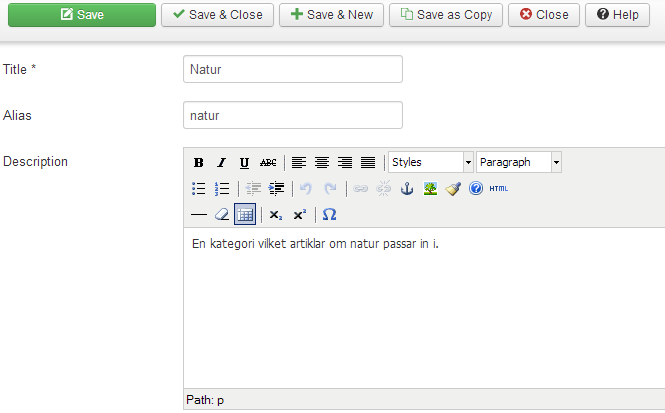Apply subscript formatting
The image size is (665, 413).
(276, 215)
